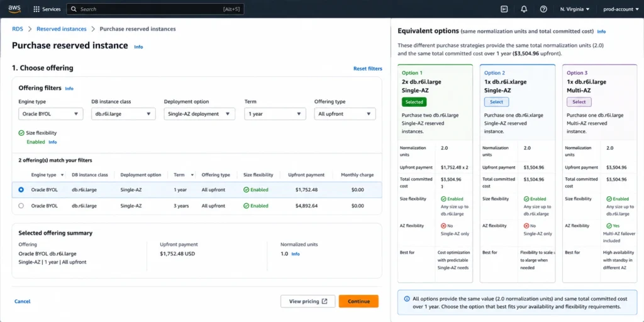Open Info next to Offering filters
This screenshot has height=322, width=644.
pos(69,88)
